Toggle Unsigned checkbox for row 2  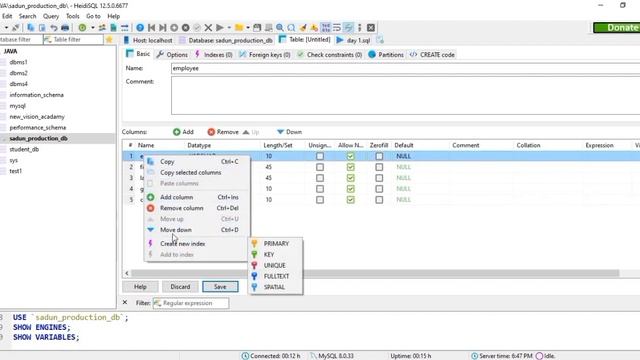click(320, 167)
